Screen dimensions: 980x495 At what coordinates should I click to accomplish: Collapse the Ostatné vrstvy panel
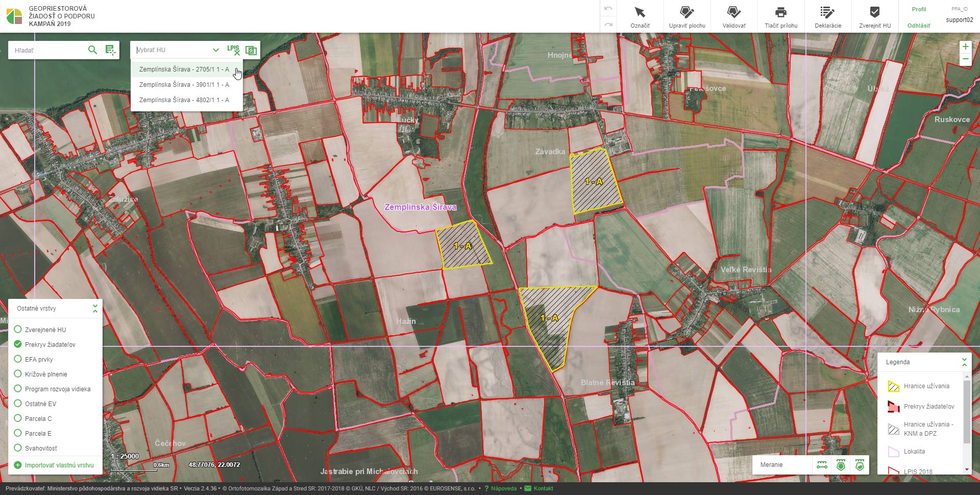(95, 309)
